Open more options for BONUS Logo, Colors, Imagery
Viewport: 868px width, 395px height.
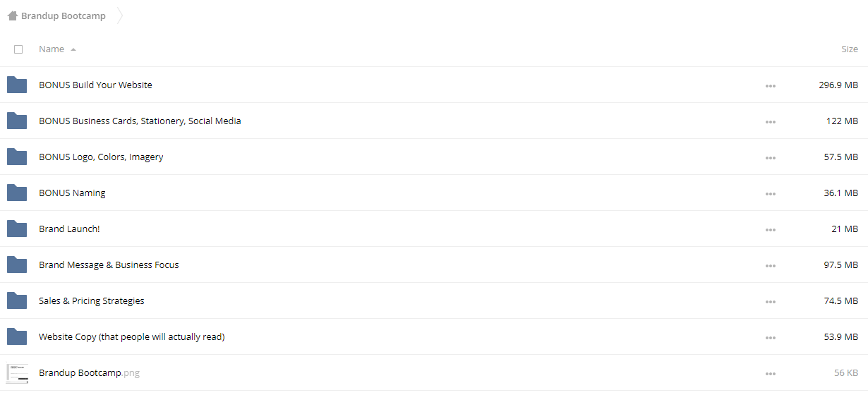pos(770,157)
